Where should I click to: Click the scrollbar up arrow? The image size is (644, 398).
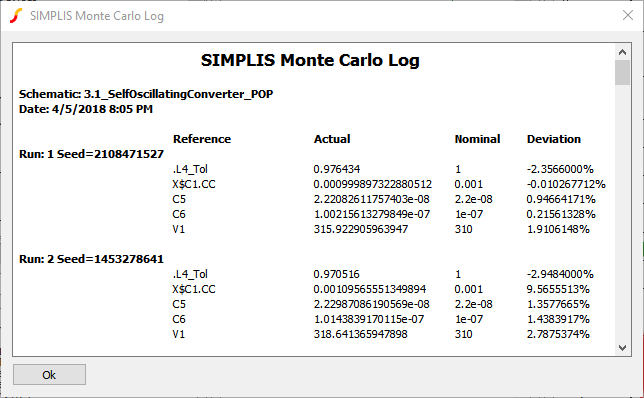pos(622,52)
